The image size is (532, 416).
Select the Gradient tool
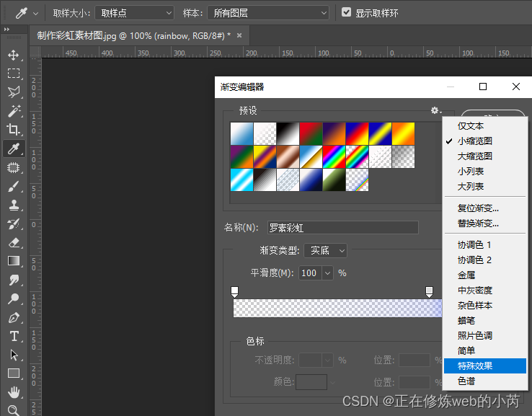pos(14,261)
